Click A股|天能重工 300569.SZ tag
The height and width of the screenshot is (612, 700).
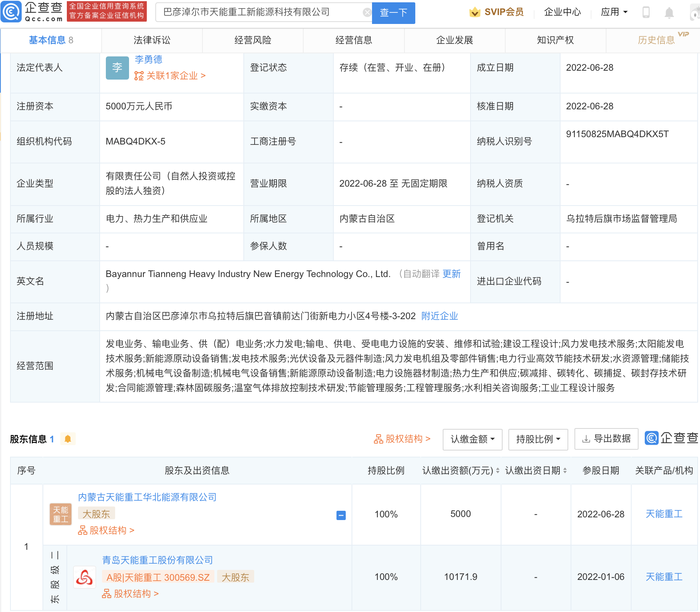(158, 578)
